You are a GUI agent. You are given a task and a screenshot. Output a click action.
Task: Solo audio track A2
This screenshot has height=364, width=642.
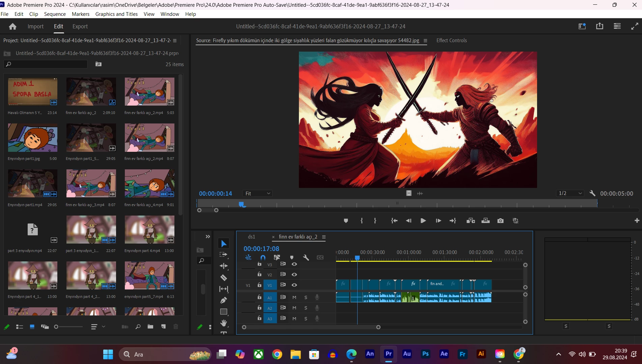click(x=306, y=308)
